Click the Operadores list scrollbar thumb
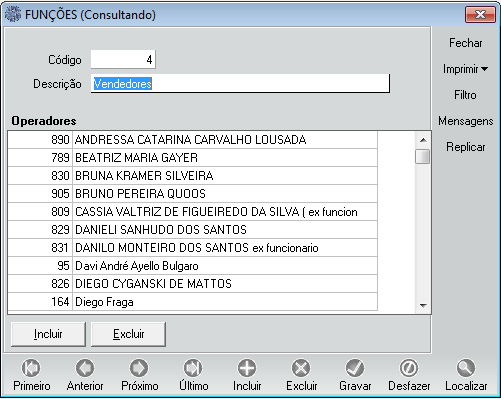Viewport: 501px width, 399px height. pos(423,156)
